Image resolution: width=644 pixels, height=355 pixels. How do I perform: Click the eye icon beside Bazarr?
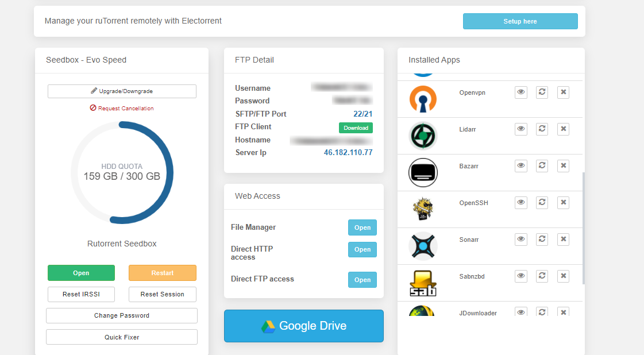[x=521, y=165]
